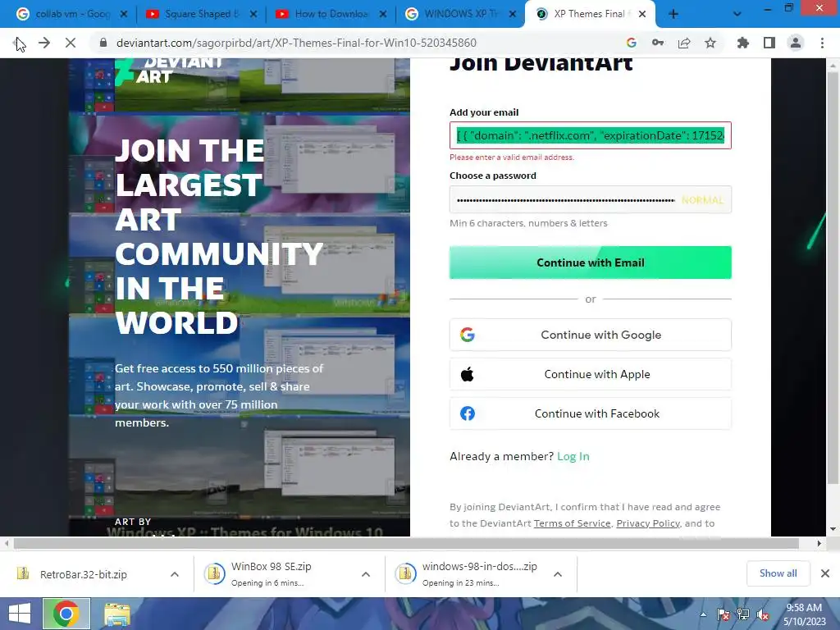840x630 pixels.
Task: Open the Privacy Policy link
Action: tap(648, 523)
